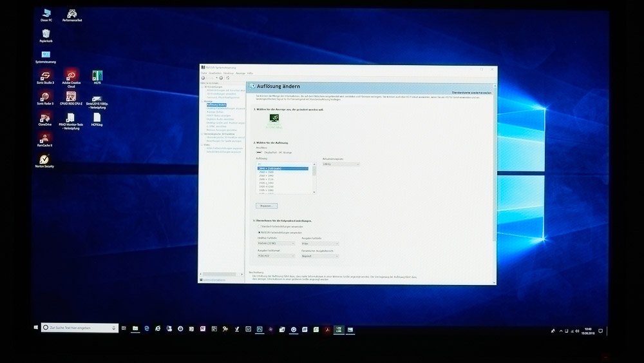Click Standardwerte wiederherstellen link
644x363 pixels.
471,93
